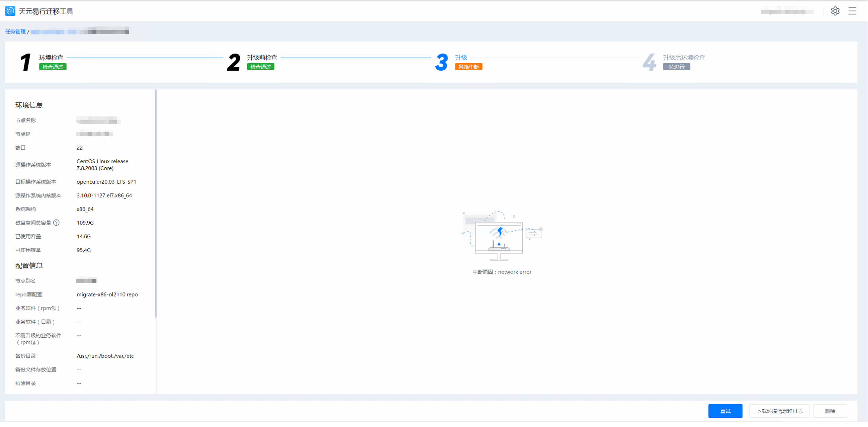Viewport: 868px width, 427px height.
Task: Go to 任务管理 breadcrumb link
Action: point(15,32)
